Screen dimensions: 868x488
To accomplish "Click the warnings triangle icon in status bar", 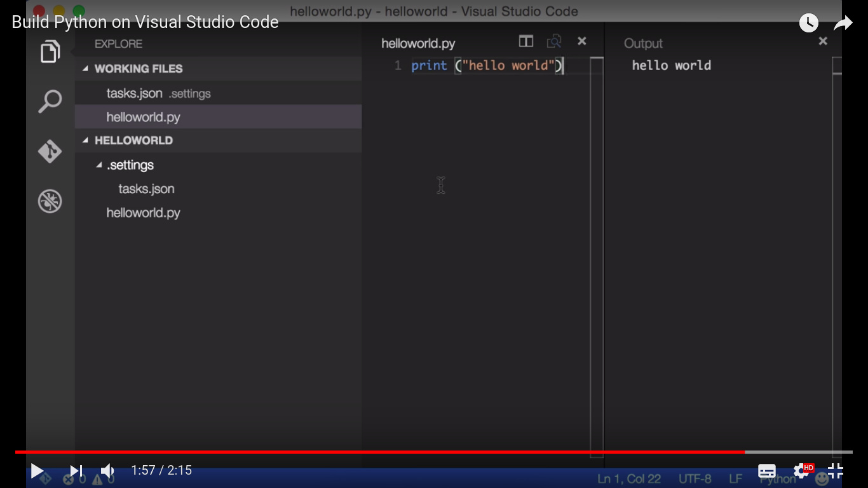I will point(98,479).
